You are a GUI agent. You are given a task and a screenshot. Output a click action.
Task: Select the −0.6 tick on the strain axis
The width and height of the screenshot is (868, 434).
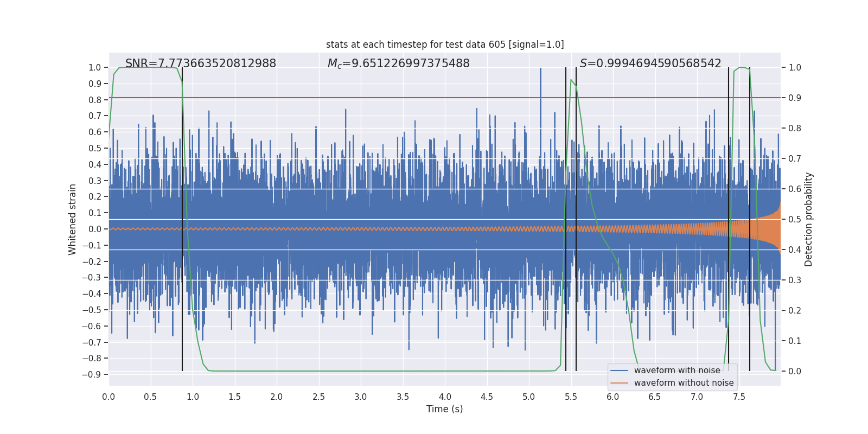pyautogui.click(x=92, y=326)
